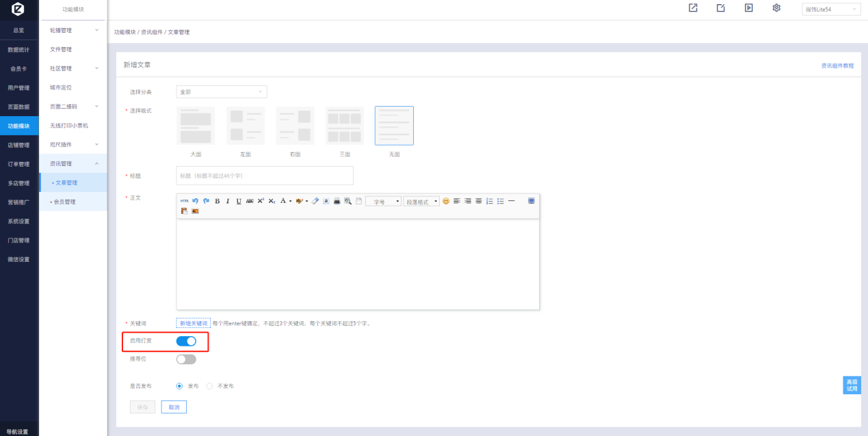Viewport: 868px width, 436px height.
Task: Click the superscript icon in toolbar
Action: point(261,201)
